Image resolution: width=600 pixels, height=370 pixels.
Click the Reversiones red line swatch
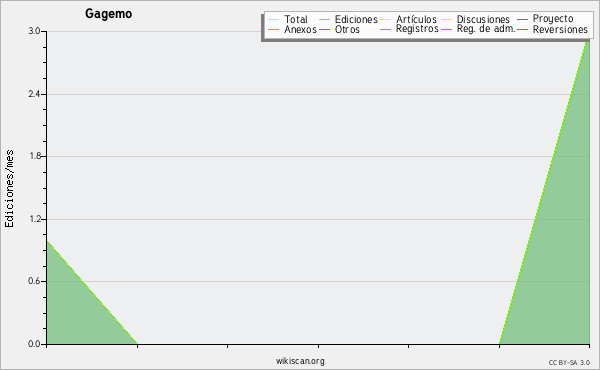[523, 29]
